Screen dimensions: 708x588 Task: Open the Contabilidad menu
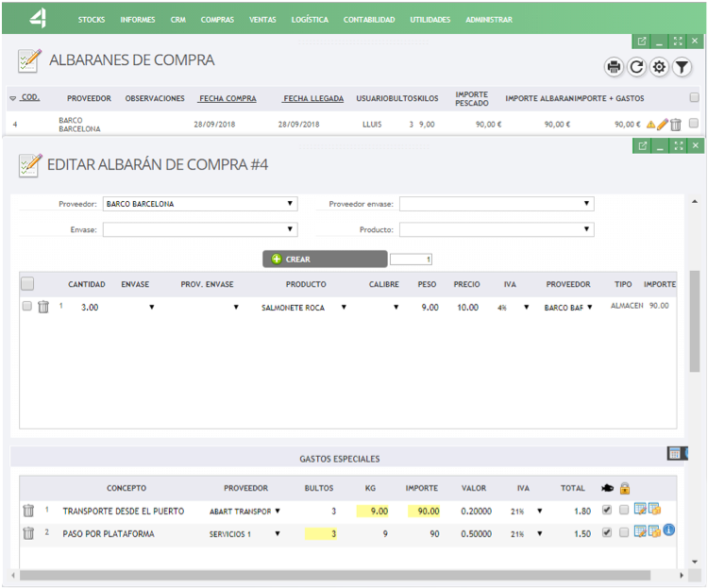coord(370,20)
